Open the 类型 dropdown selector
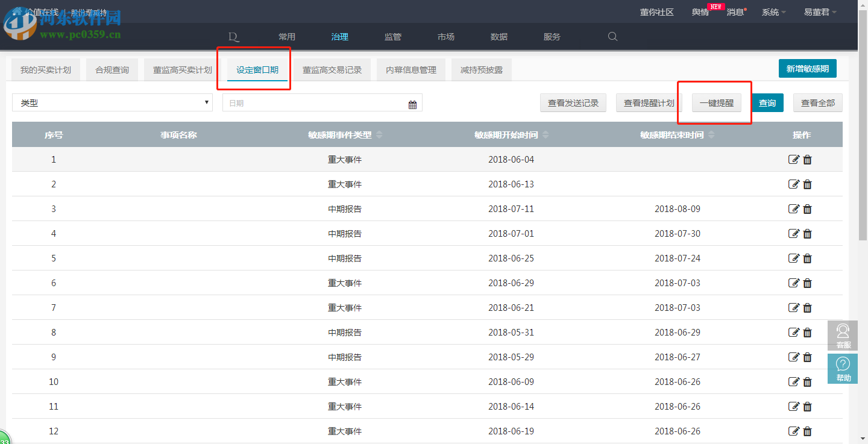Viewport: 868px width, 444px height. 112,102
